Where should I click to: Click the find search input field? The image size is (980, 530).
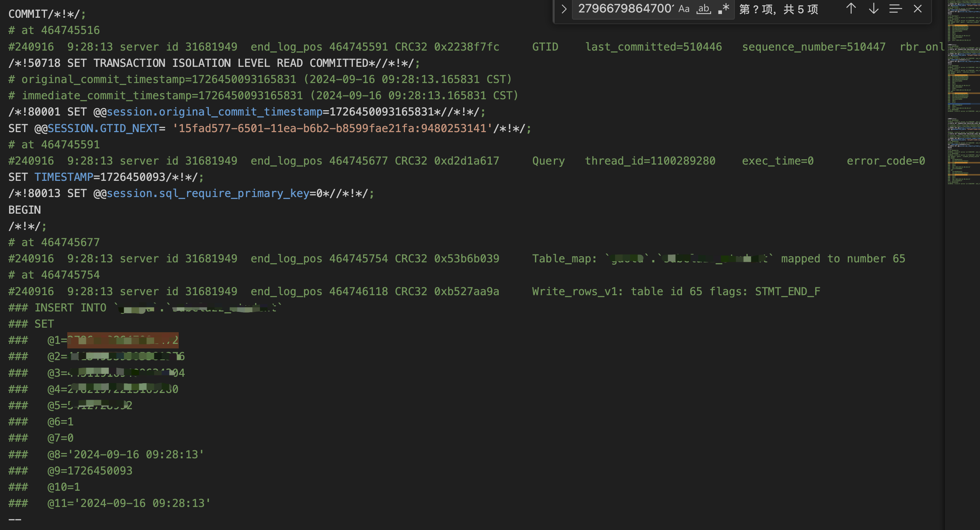point(624,9)
